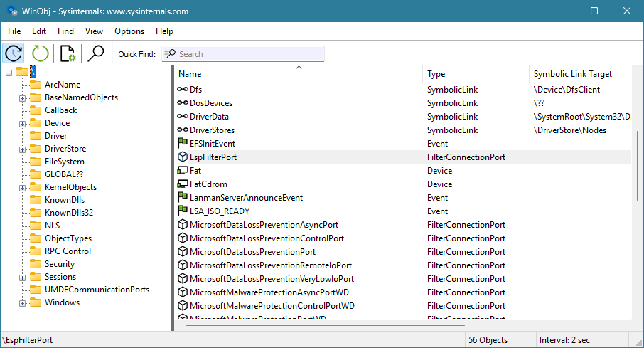Click the MicrosoftMalwareProtectionControlPortWD cube icon
Image resolution: width=644 pixels, height=348 pixels.
(x=183, y=305)
